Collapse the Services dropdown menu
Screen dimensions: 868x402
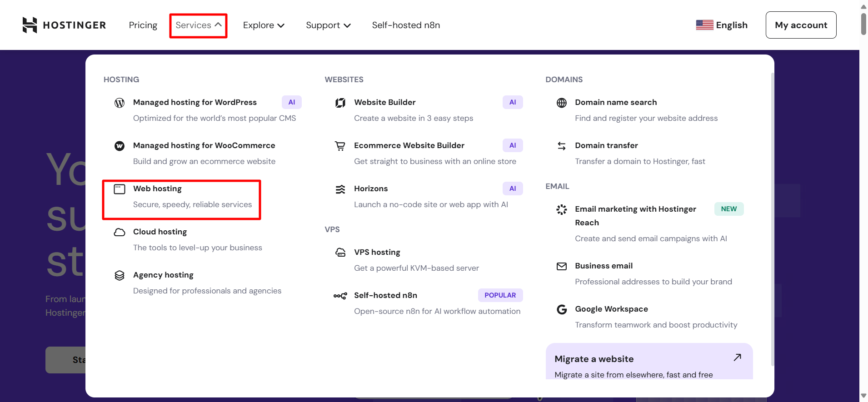tap(199, 25)
